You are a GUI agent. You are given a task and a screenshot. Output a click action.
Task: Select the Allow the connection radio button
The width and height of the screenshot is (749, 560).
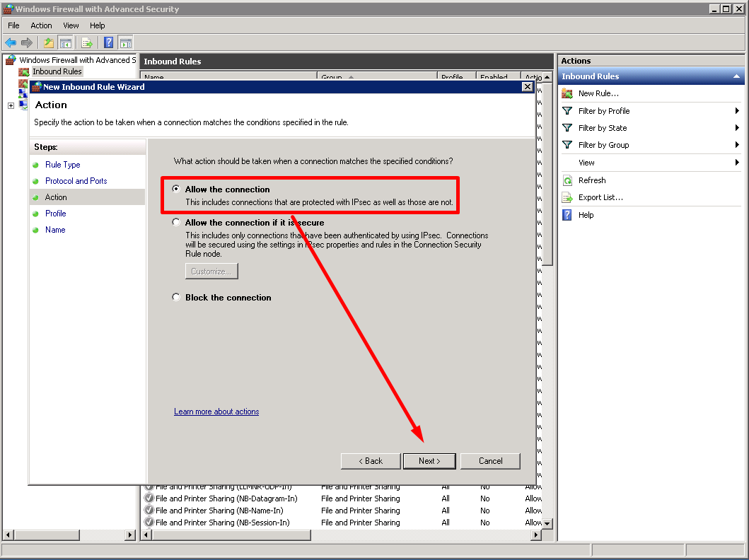175,187
